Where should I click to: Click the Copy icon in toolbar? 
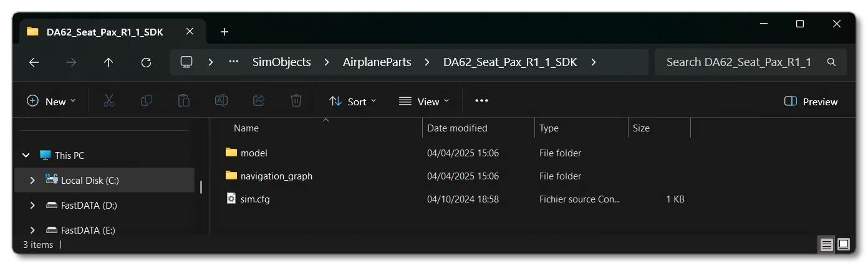point(147,101)
